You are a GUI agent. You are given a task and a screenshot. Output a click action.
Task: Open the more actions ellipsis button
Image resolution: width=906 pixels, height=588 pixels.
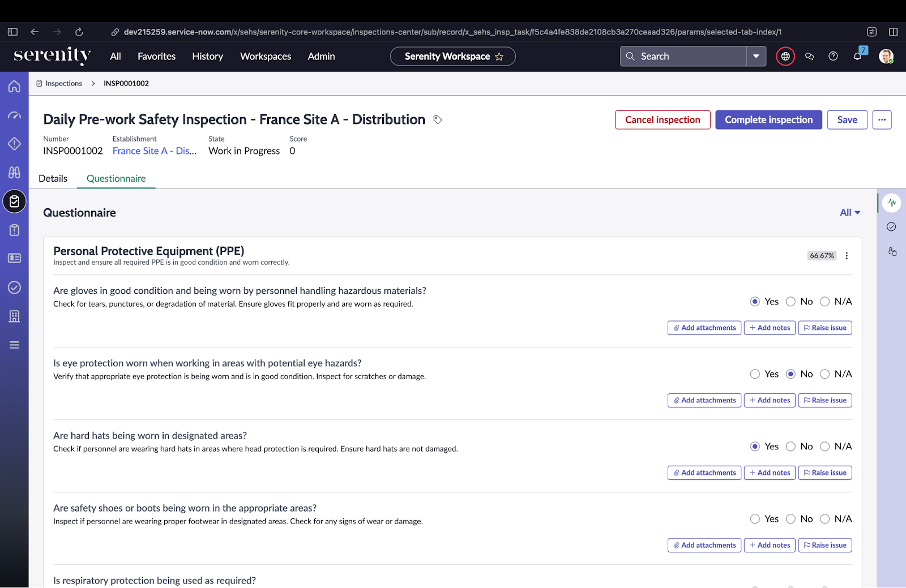(882, 120)
